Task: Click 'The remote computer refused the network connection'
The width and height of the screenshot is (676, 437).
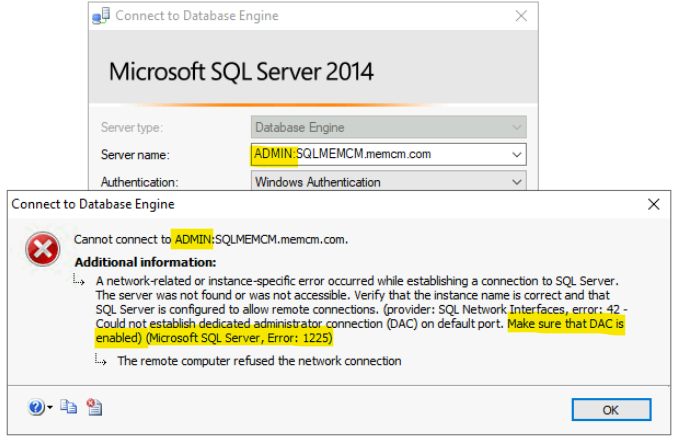Action: [259, 361]
